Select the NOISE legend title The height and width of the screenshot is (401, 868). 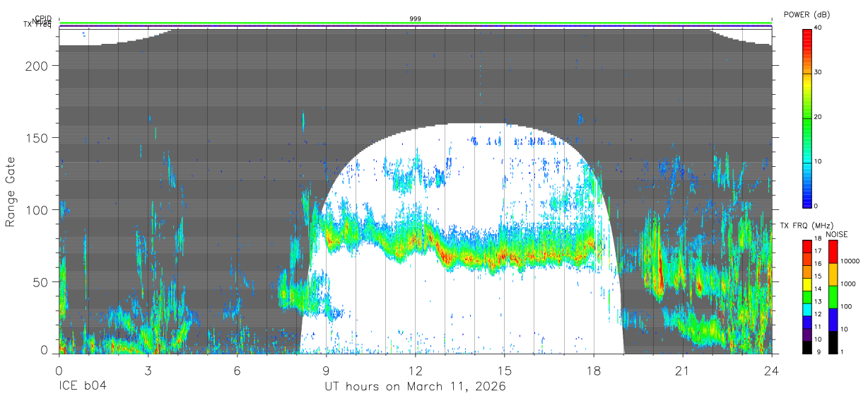[x=838, y=234]
